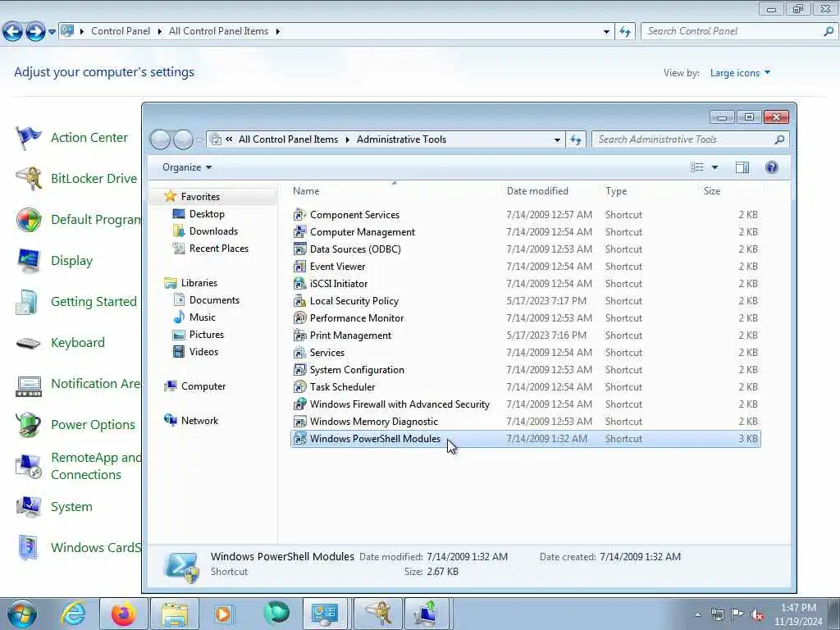Click the Control Panel breadcrumb

click(x=121, y=32)
